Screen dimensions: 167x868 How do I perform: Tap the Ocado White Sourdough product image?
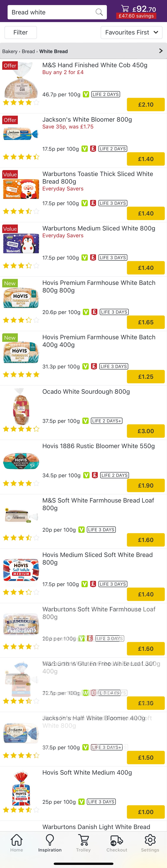point(21,406)
